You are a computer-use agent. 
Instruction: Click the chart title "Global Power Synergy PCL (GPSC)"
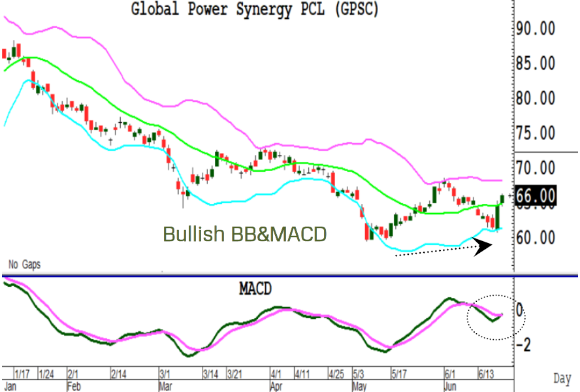[255, 9]
